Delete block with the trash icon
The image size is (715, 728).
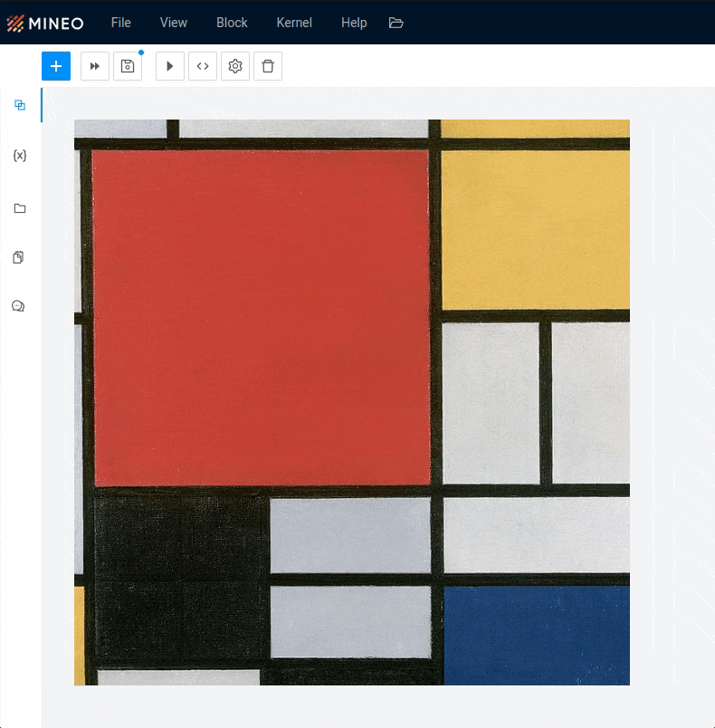pos(268,66)
